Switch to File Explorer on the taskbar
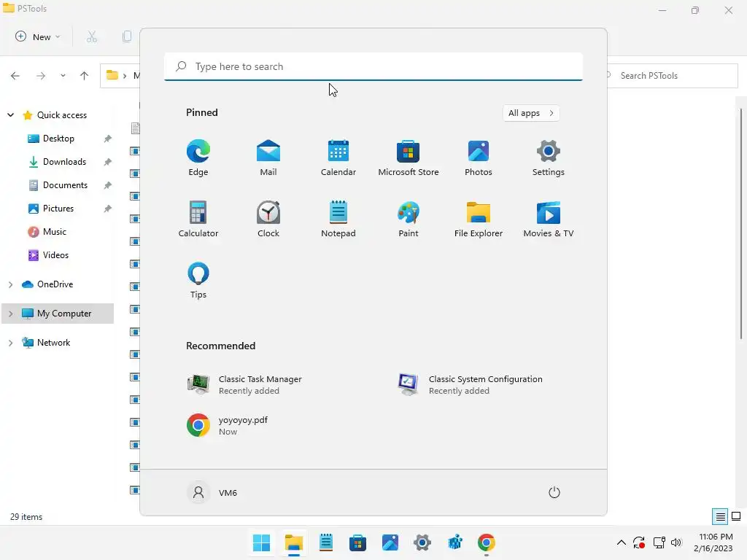This screenshot has width=747, height=560. (x=294, y=542)
